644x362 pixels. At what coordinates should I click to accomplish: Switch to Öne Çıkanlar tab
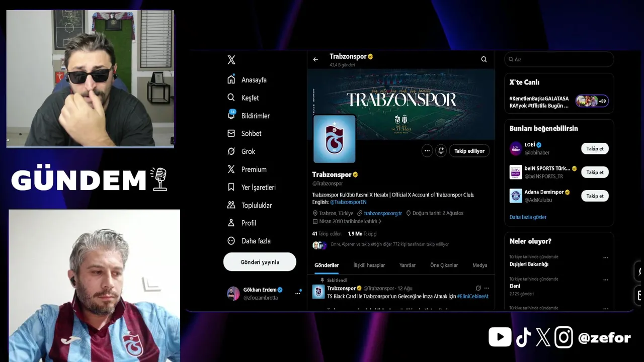(444, 265)
